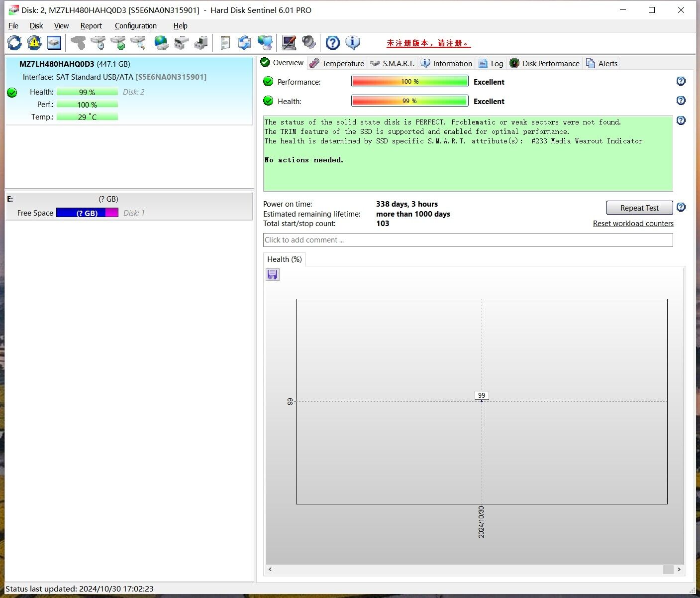The width and height of the screenshot is (700, 598).
Task: Switch to the S.M.A.R.T. tab
Action: tap(392, 63)
